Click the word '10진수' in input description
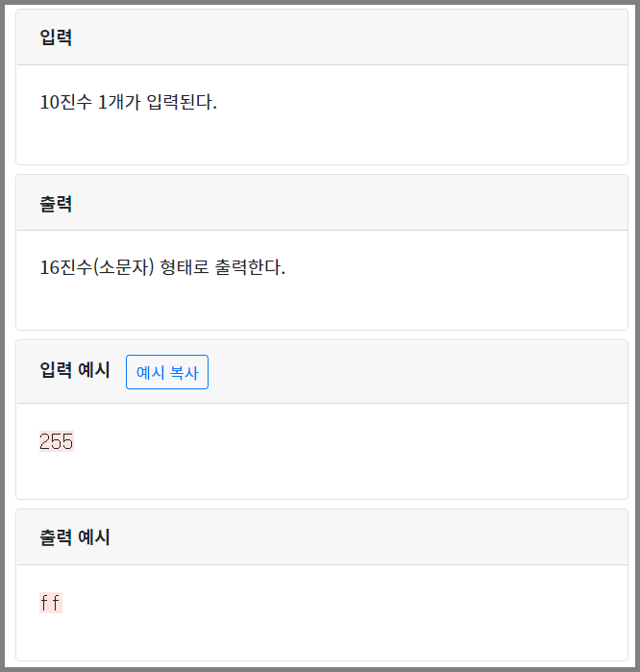640x672 pixels. click(65, 102)
